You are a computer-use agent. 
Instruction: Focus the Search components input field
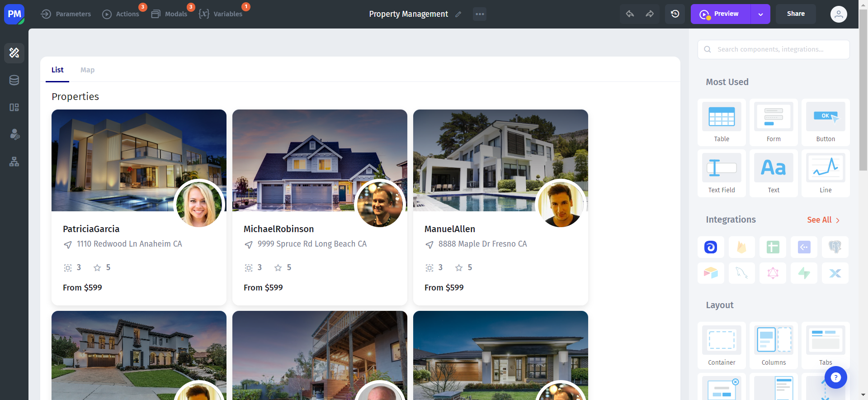point(774,49)
